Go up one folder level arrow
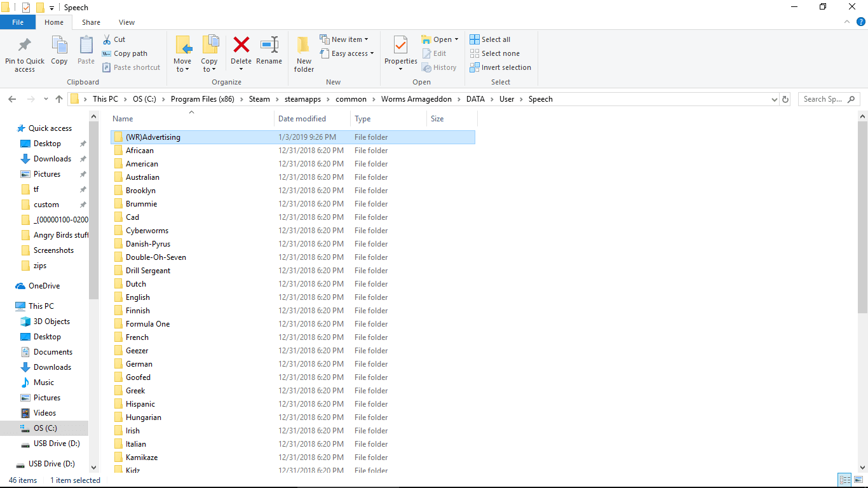The height and width of the screenshot is (488, 868). pyautogui.click(x=59, y=99)
